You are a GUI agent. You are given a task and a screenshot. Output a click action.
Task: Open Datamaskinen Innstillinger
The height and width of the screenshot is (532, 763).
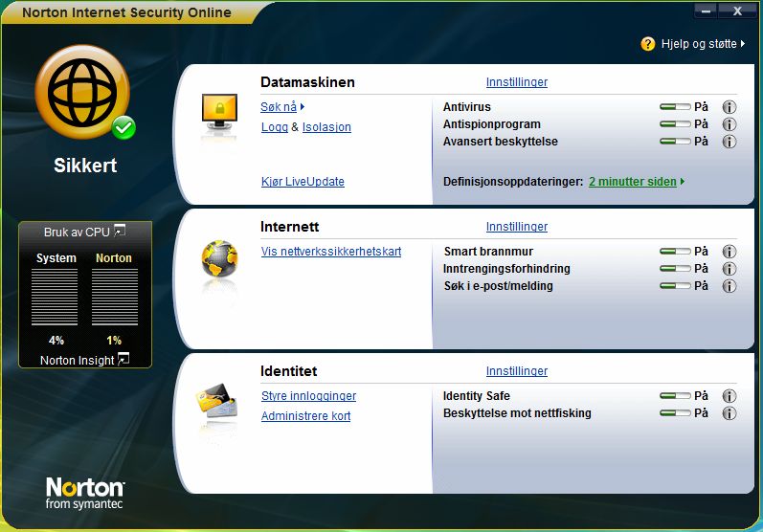517,82
